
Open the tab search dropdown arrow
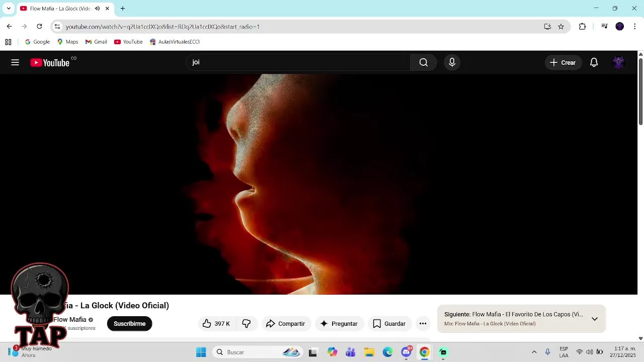[9, 9]
